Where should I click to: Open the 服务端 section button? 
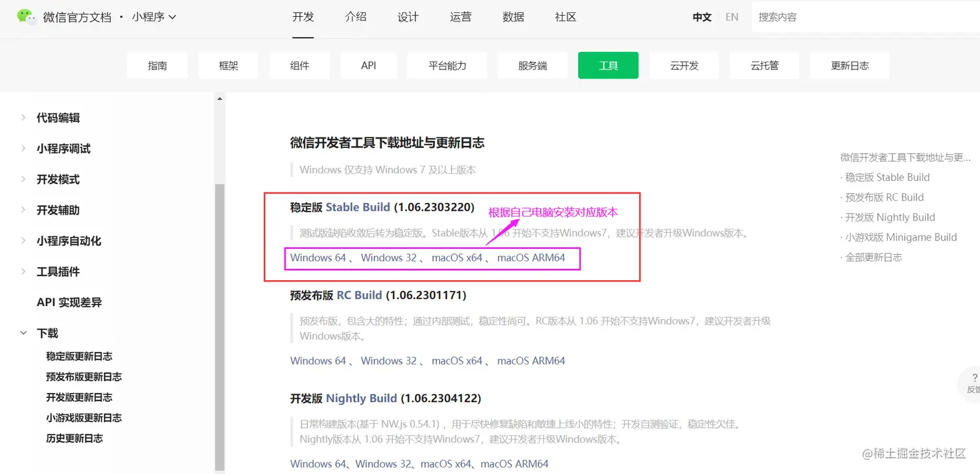coord(533,65)
